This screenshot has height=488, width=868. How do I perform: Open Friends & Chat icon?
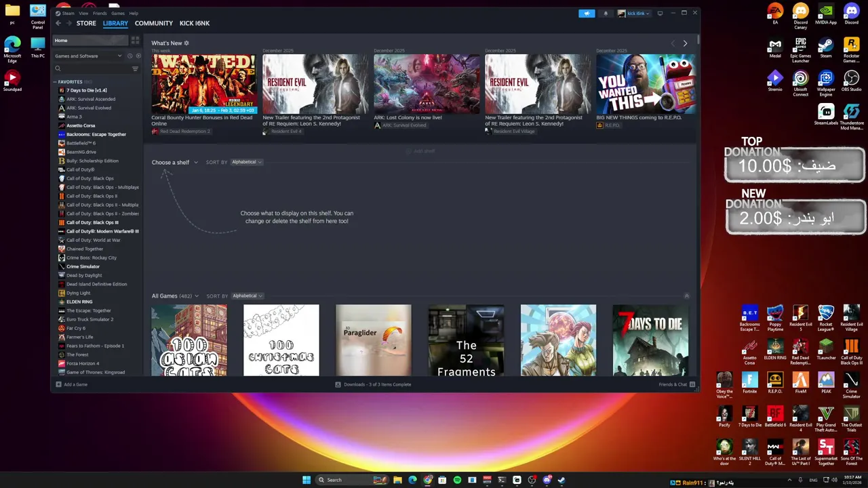click(x=692, y=384)
